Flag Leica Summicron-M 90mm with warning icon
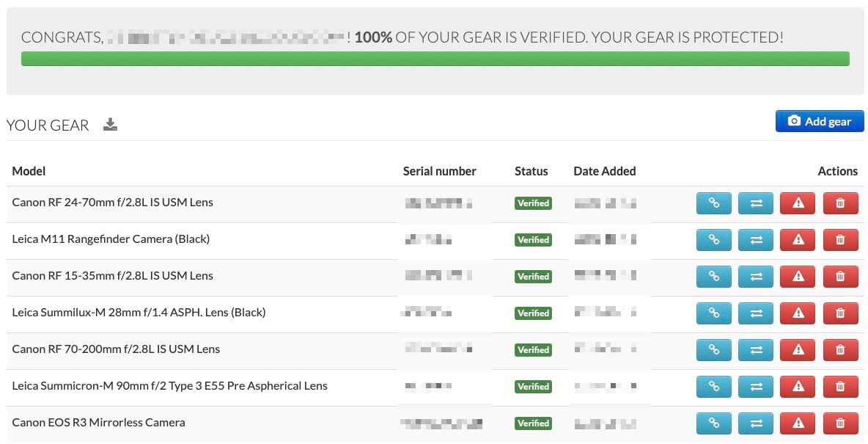Screen dimensions: 868x444 click(x=798, y=386)
